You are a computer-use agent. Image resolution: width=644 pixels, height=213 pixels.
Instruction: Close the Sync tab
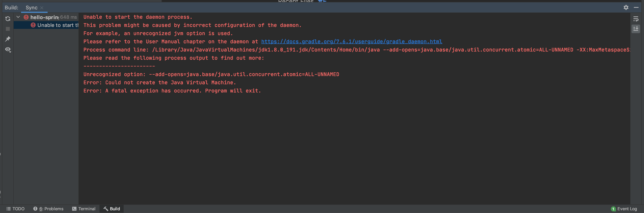point(42,8)
